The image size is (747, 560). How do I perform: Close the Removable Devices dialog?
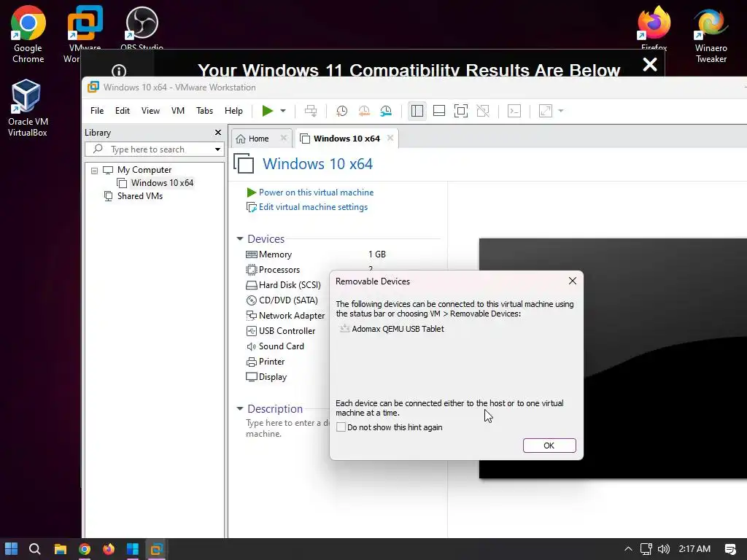[x=573, y=281]
